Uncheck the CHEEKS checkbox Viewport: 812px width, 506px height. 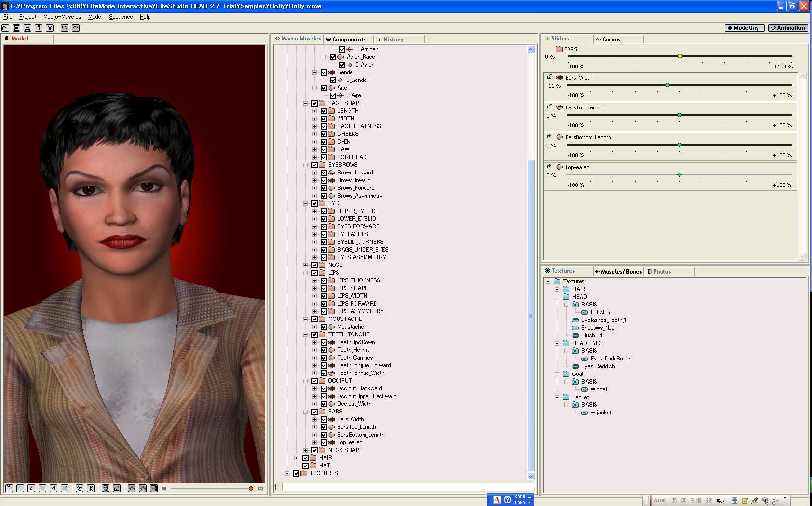324,134
